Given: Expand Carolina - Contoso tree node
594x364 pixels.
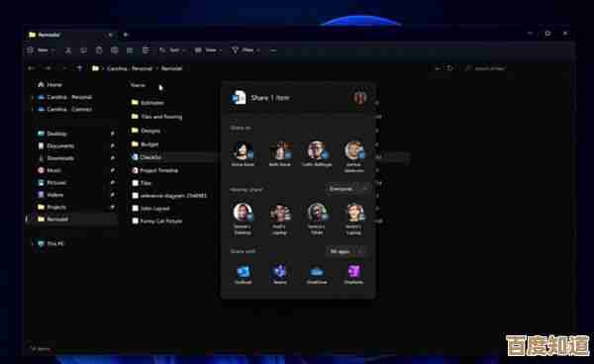Looking at the screenshot, I should [32, 110].
